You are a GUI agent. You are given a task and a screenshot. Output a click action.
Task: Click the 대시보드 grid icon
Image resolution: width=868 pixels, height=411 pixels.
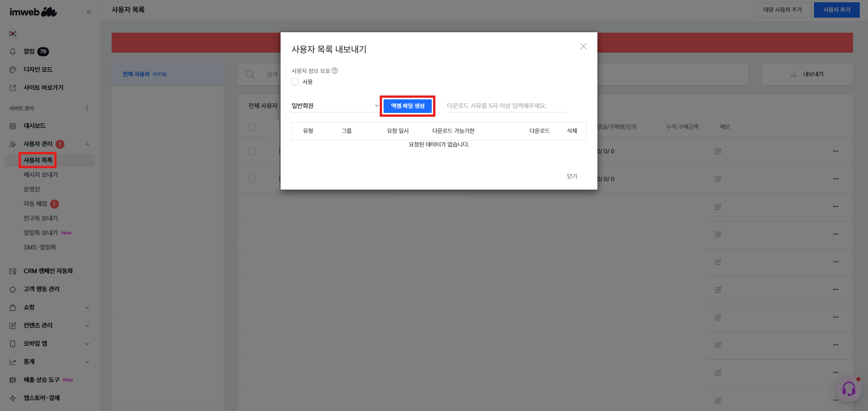pos(13,126)
